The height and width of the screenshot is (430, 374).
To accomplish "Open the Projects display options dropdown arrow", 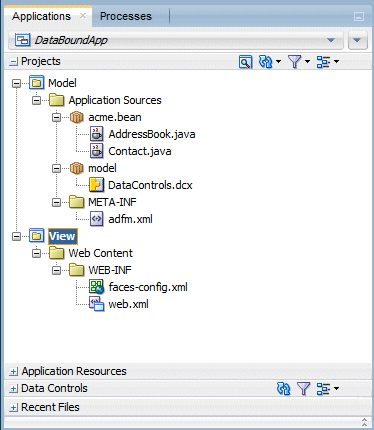I will click(x=336, y=62).
